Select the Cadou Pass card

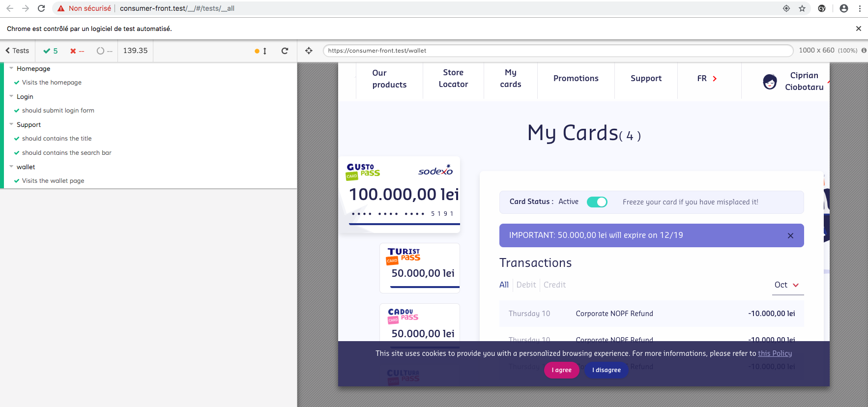(420, 322)
